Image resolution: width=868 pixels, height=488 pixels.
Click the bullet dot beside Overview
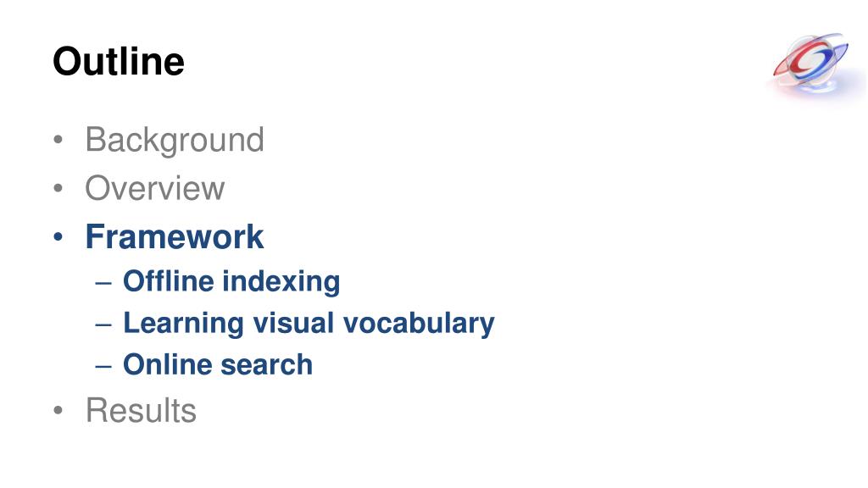[58, 188]
